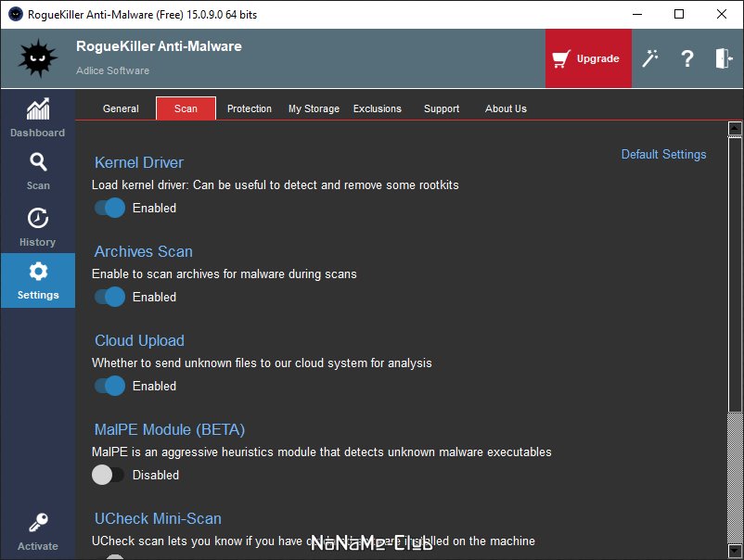Screen dimensions: 744x560
Task: Click the UCheck Mini-Scan heading
Action: pyautogui.click(x=158, y=518)
